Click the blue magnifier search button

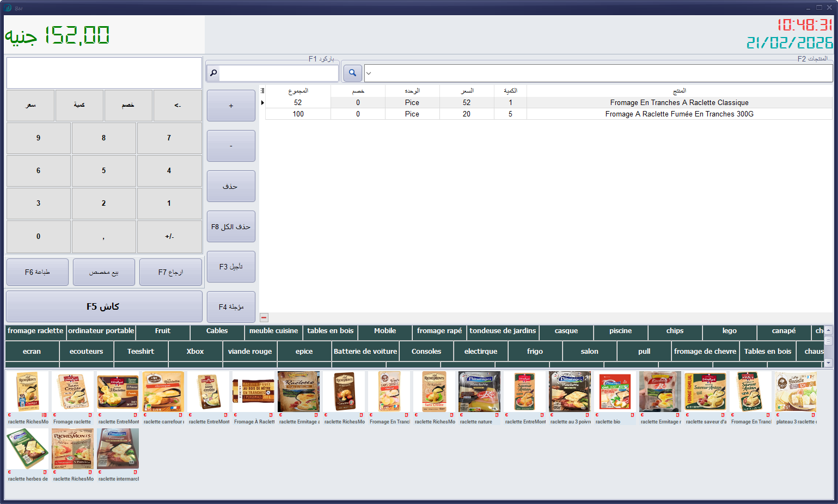pos(352,73)
